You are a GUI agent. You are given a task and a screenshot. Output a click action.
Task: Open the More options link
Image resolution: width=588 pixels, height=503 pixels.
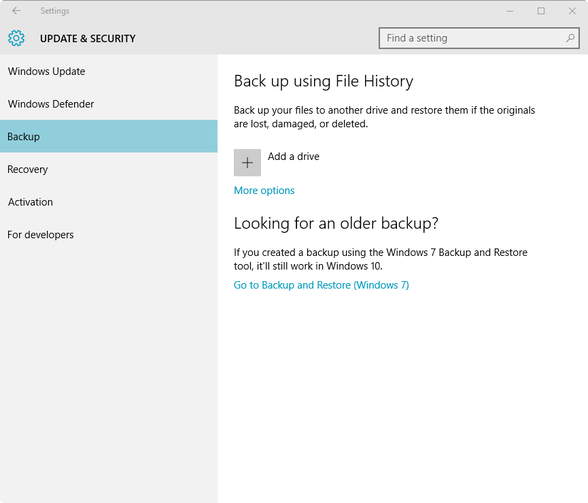click(264, 191)
